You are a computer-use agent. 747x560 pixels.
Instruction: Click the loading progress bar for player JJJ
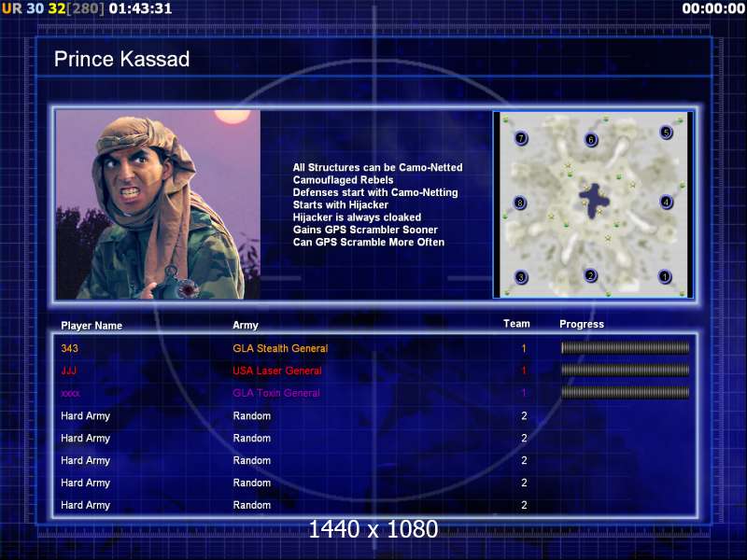625,370
